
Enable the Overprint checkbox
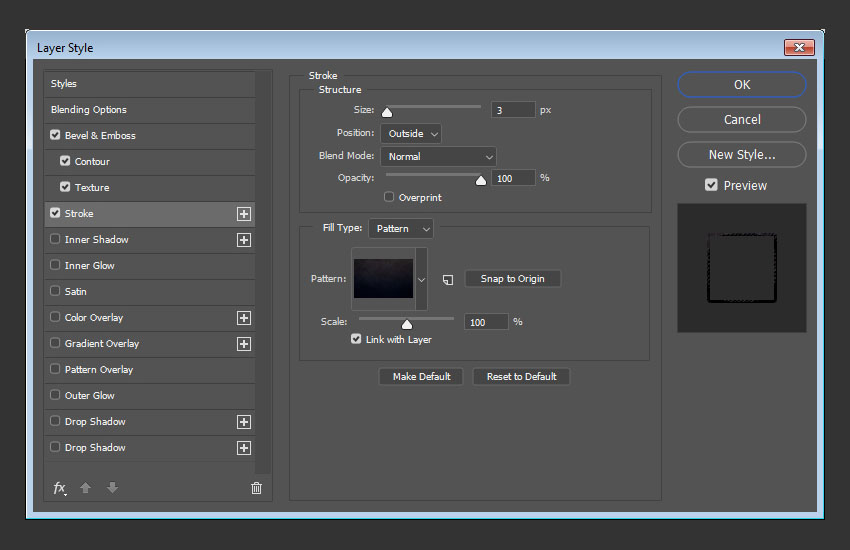click(x=389, y=198)
